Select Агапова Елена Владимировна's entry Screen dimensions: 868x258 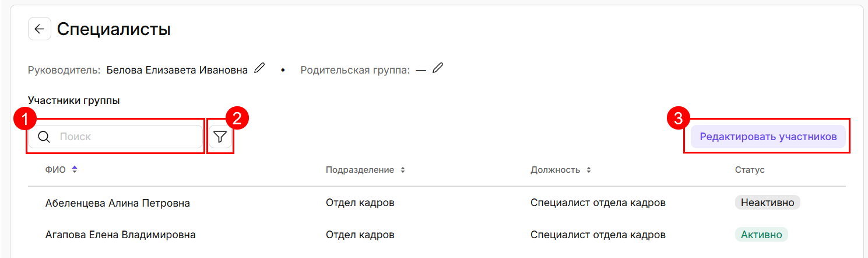(x=120, y=235)
